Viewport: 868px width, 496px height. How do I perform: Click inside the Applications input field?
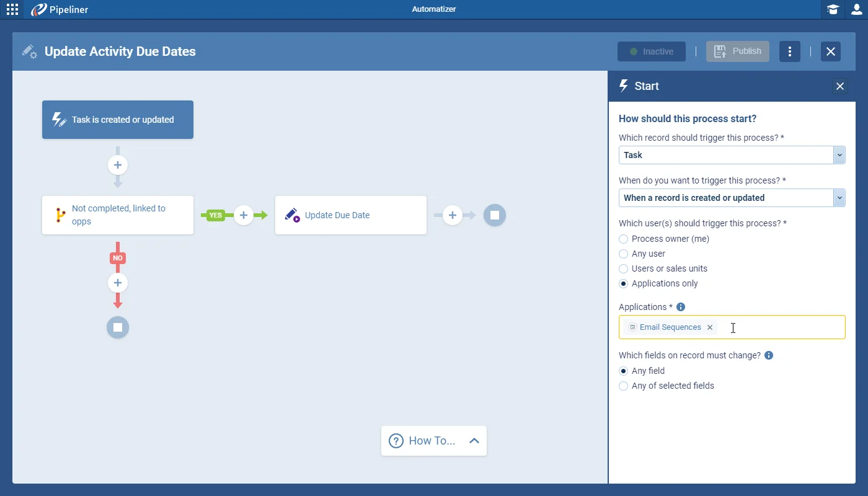click(x=781, y=327)
